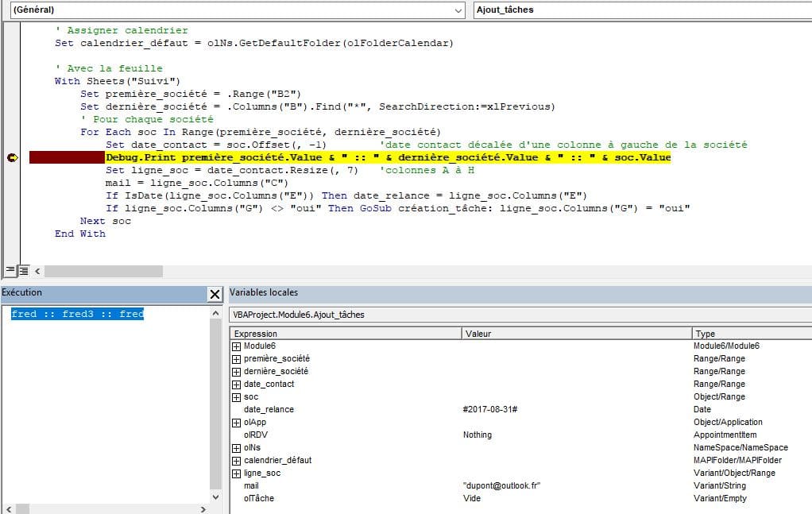Click the Exécution pane scroll-down arrow

click(x=216, y=496)
